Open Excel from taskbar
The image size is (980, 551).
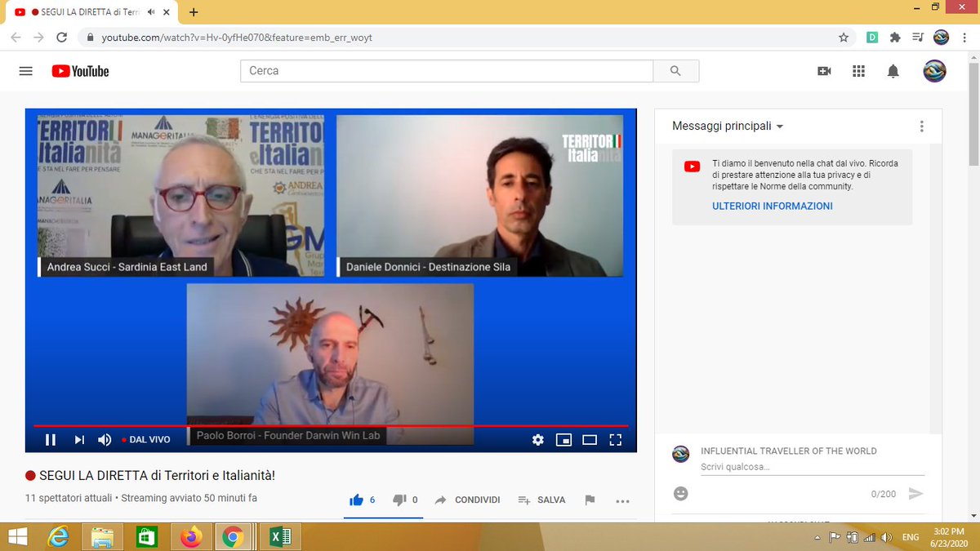click(280, 536)
